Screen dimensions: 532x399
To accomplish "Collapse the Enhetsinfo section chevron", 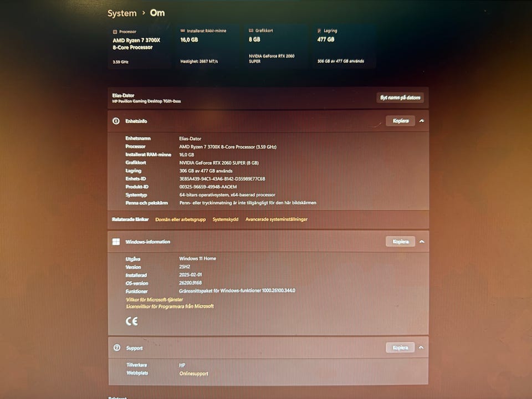I will point(422,121).
